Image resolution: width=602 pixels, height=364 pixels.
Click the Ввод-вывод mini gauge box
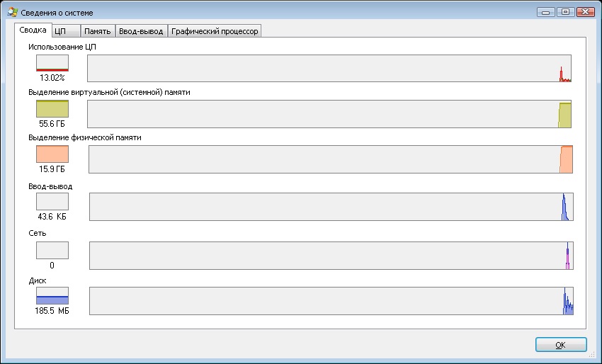(x=52, y=202)
